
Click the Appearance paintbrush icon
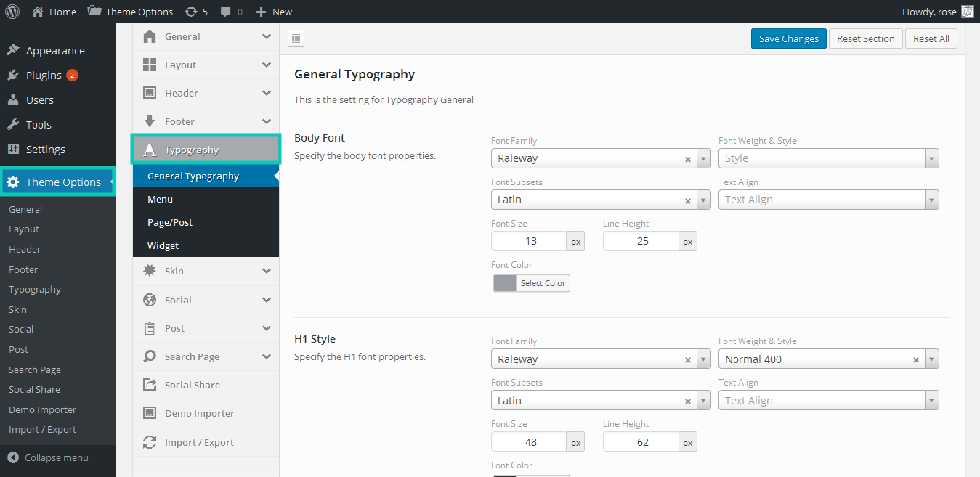click(13, 50)
